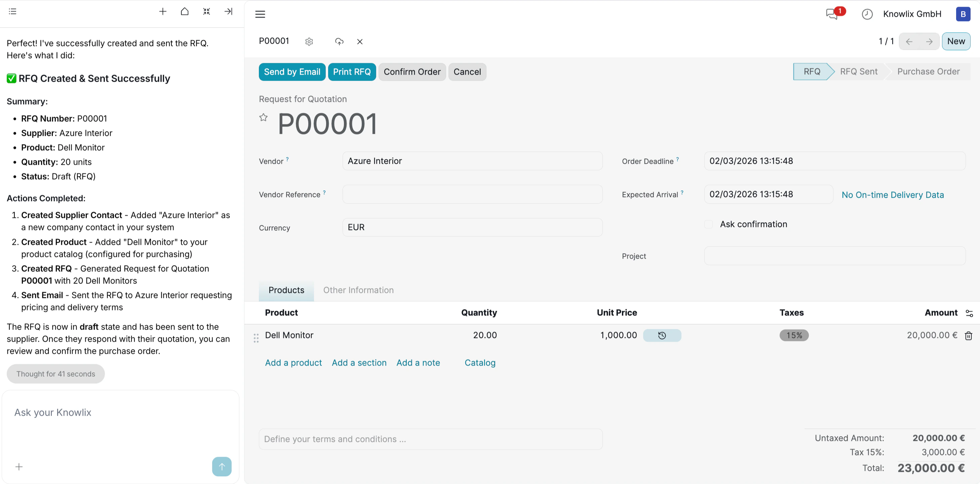The height and width of the screenshot is (484, 980).
Task: Delete the Dell Monitor line with trash icon
Action: point(969,335)
